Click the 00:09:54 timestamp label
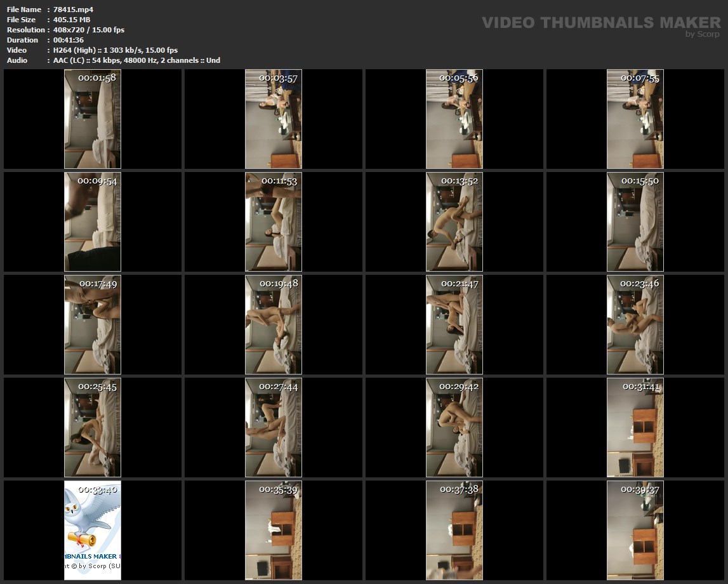This screenshot has height=584, width=728. pyautogui.click(x=97, y=181)
